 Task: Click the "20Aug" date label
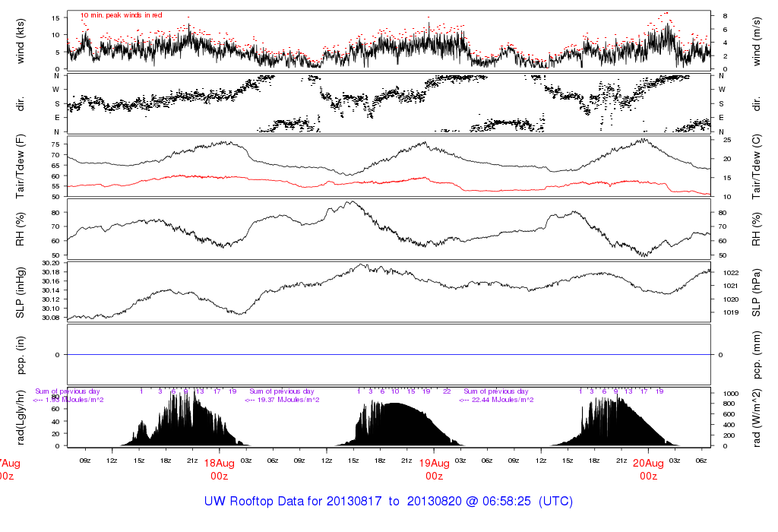click(x=649, y=464)
